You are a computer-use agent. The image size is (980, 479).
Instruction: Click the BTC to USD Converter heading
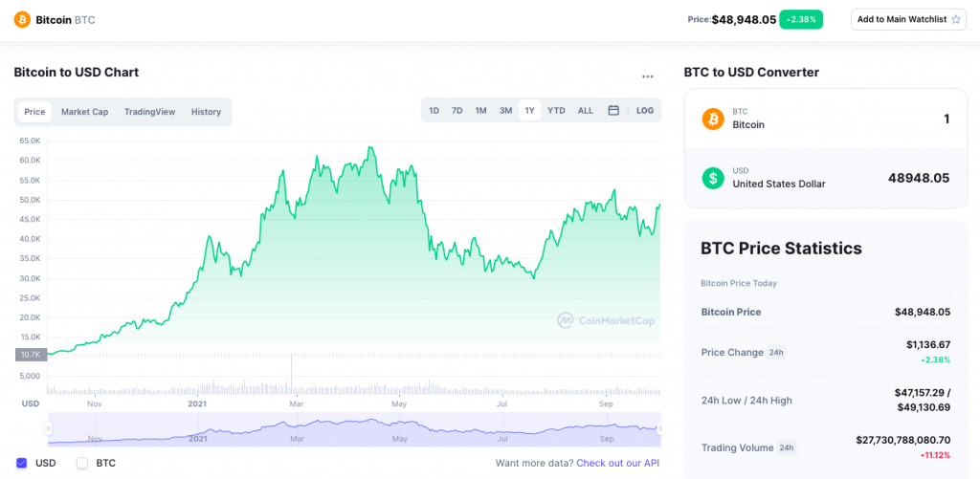pos(751,72)
